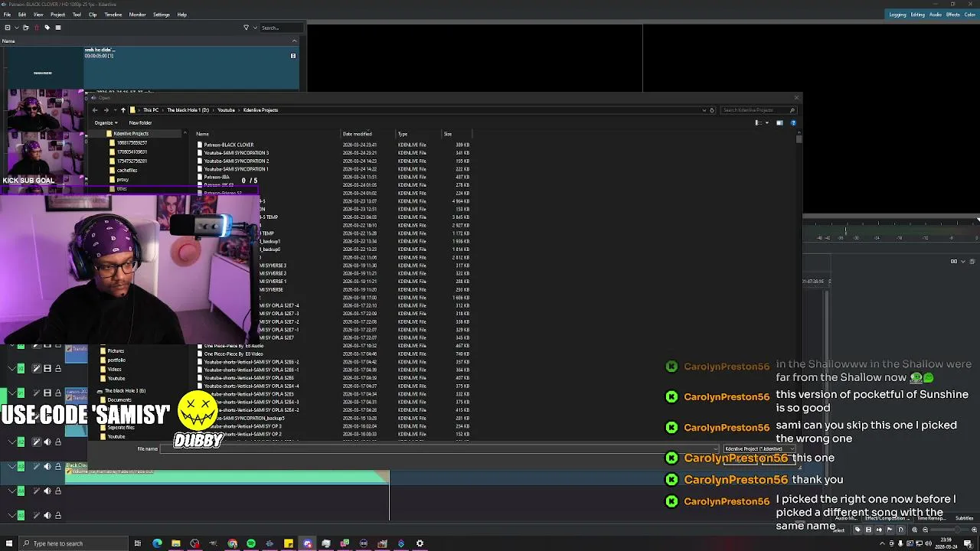Viewport: 980px width, 551px height.
Task: Open the Project menu
Action: coord(57,15)
